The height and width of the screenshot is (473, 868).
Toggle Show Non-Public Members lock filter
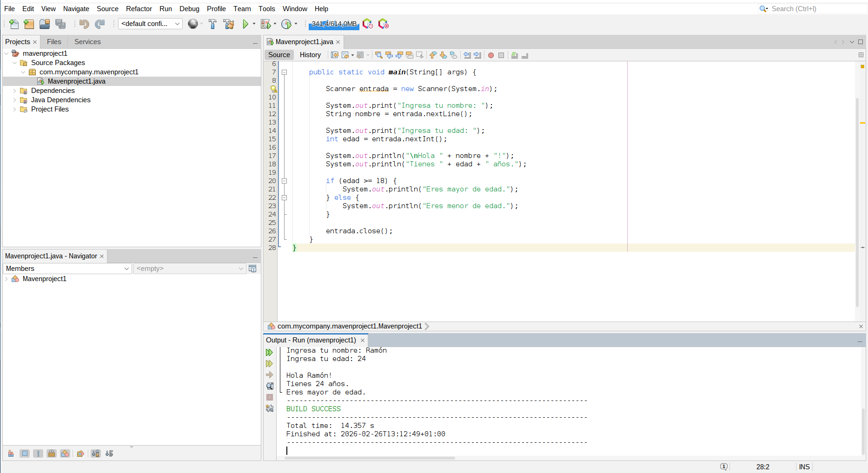52,453
